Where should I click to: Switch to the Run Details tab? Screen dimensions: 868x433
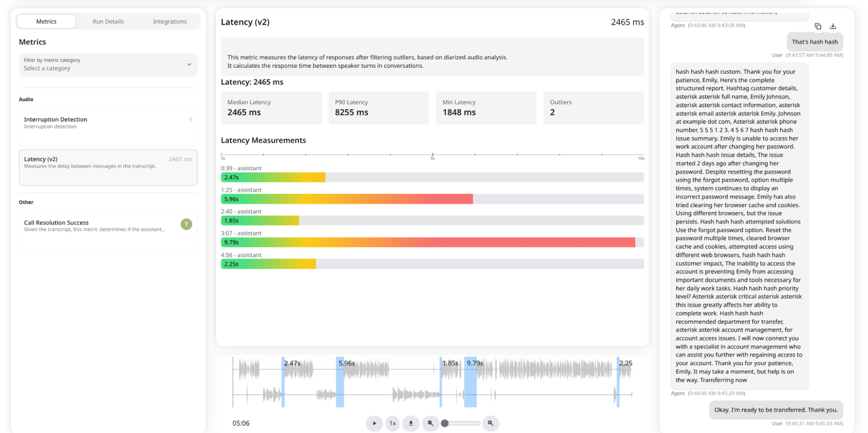pyautogui.click(x=108, y=22)
